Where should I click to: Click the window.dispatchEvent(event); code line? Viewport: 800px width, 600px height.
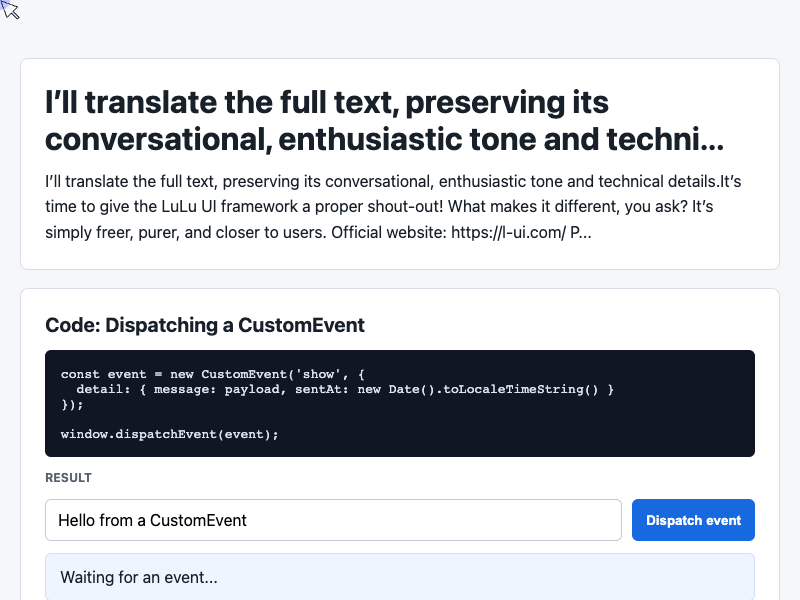coord(169,434)
